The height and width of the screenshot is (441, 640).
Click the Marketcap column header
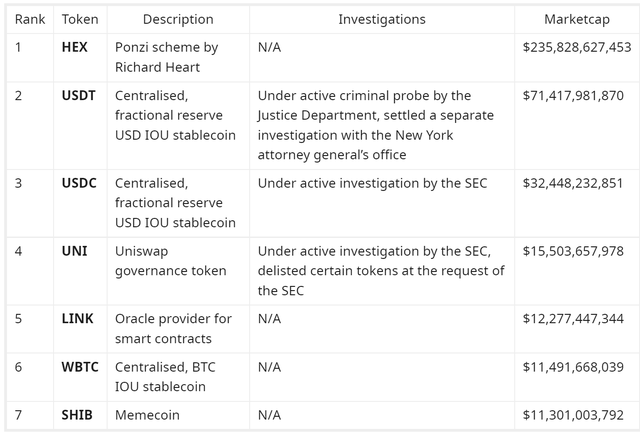coord(577,19)
